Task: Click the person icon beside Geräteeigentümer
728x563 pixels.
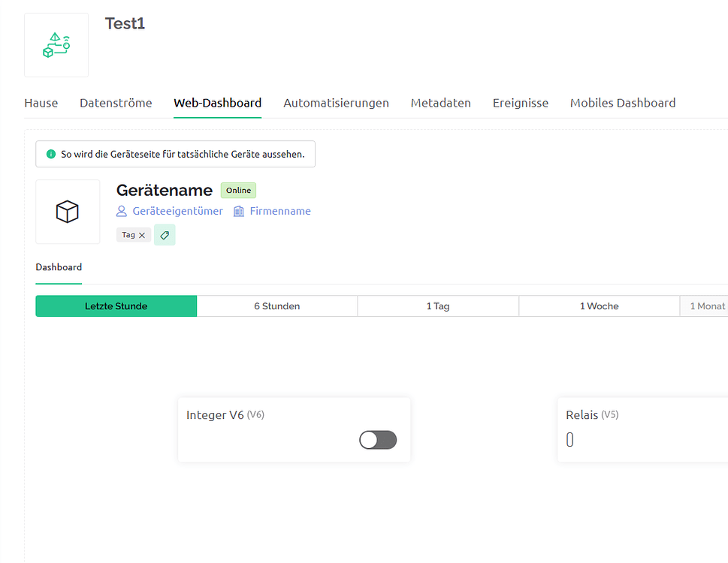Action: 122,212
